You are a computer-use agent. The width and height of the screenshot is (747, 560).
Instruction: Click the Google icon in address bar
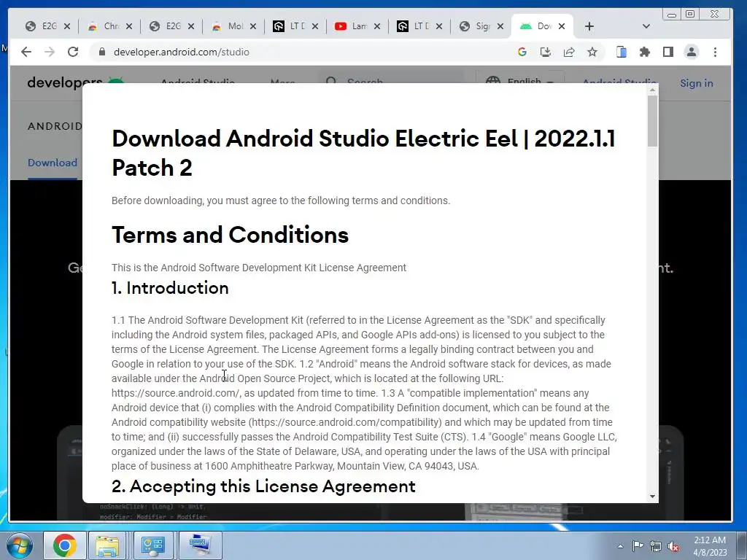pos(522,52)
